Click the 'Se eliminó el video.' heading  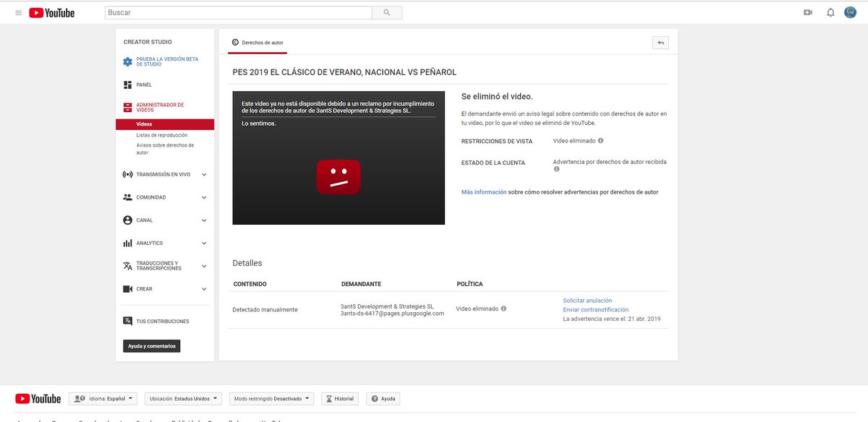coord(497,96)
